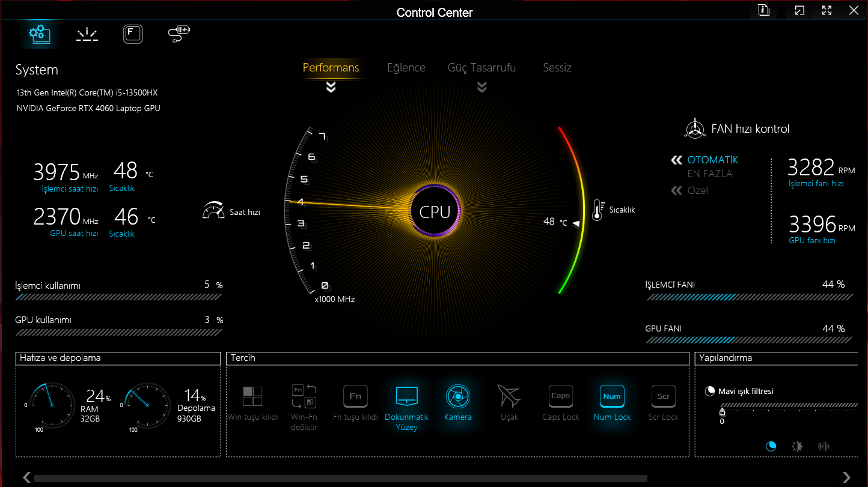868x487 pixels.
Task: Disable the Dokunmatik Yüzey touchpad
Action: coord(407,408)
